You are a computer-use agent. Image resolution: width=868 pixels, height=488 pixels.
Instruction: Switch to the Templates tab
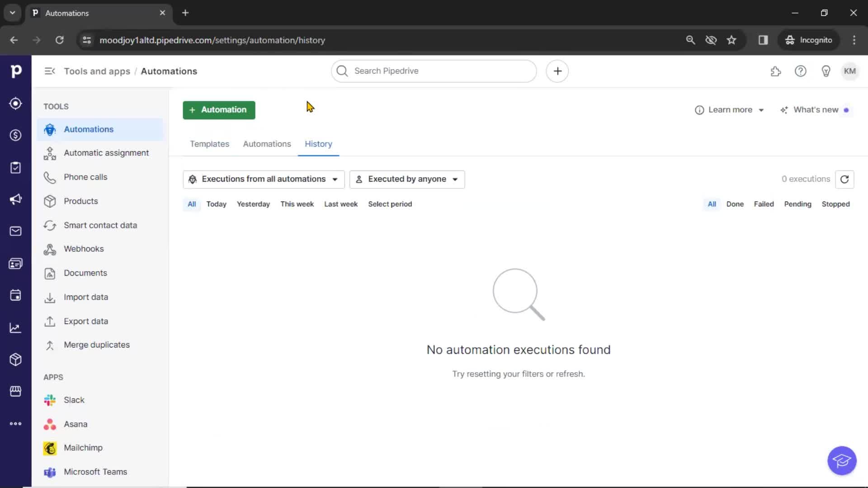coord(209,144)
